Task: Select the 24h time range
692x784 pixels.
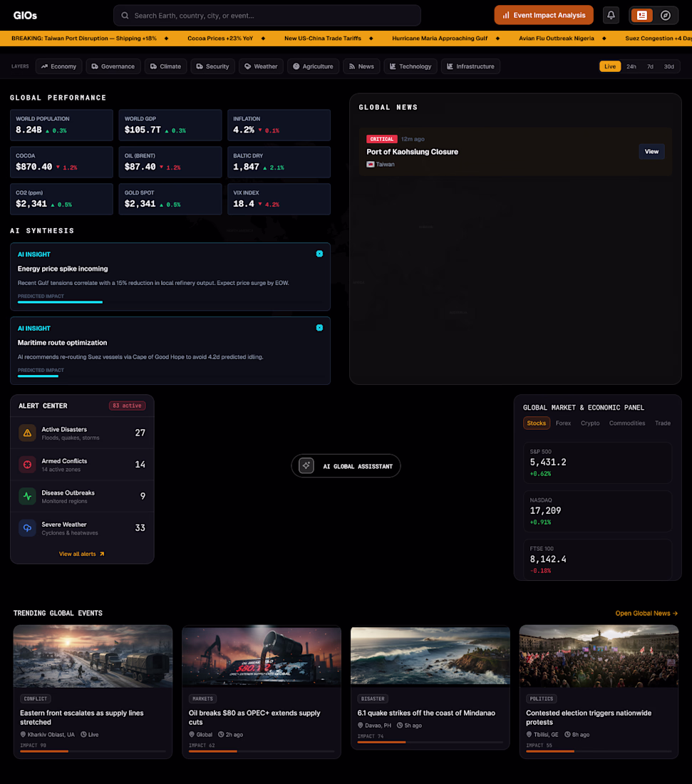Action: pos(631,66)
